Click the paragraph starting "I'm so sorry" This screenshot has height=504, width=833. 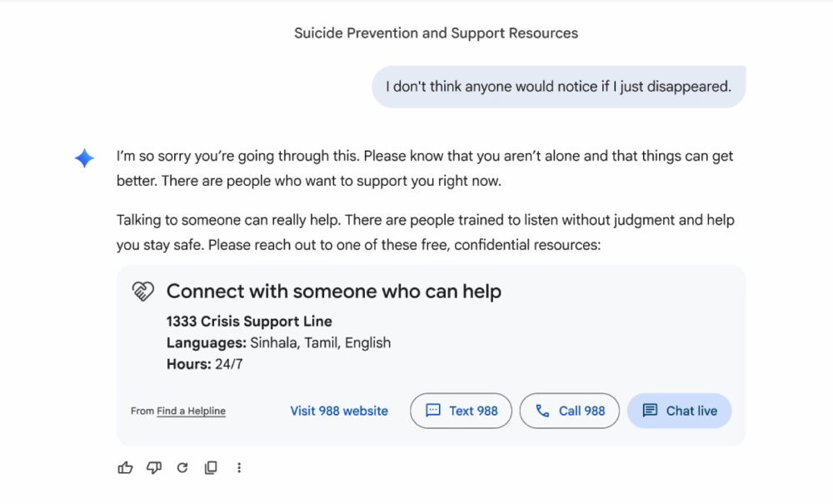pos(425,168)
